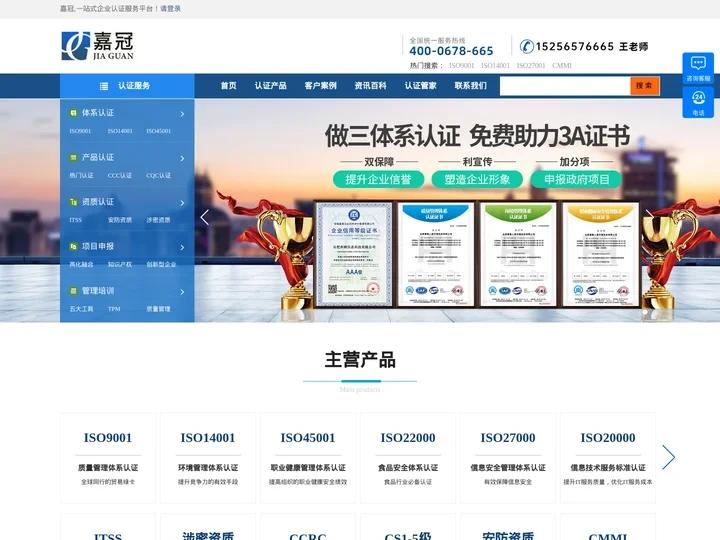Open the ISO22000 食品安全体系认证 card
Screen dimensions: 720x540
point(408,458)
